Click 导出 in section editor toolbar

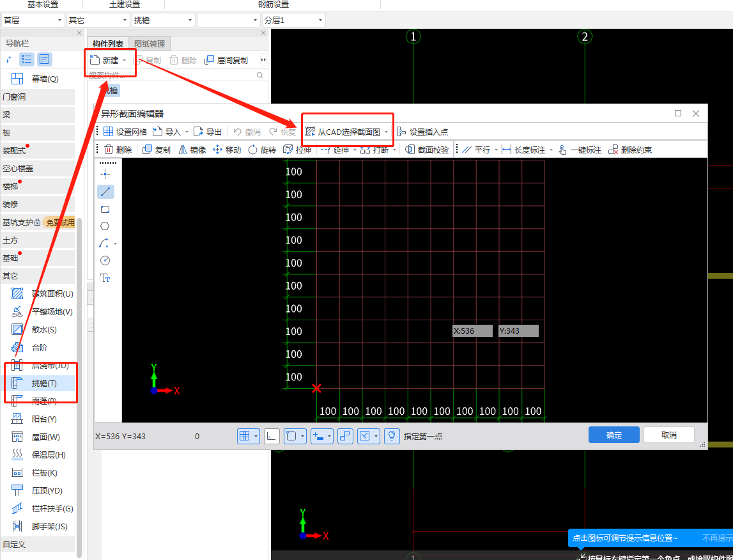click(x=208, y=132)
